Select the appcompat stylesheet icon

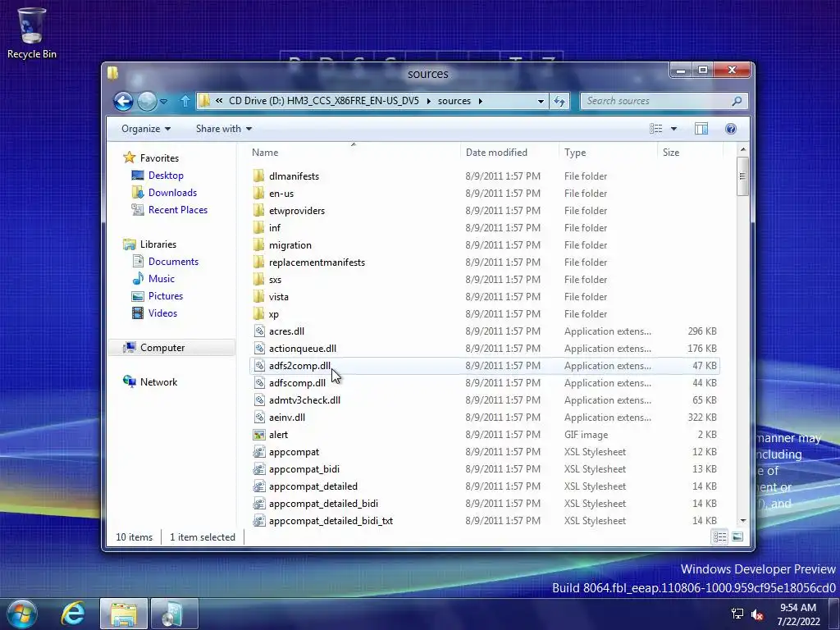pyautogui.click(x=259, y=452)
